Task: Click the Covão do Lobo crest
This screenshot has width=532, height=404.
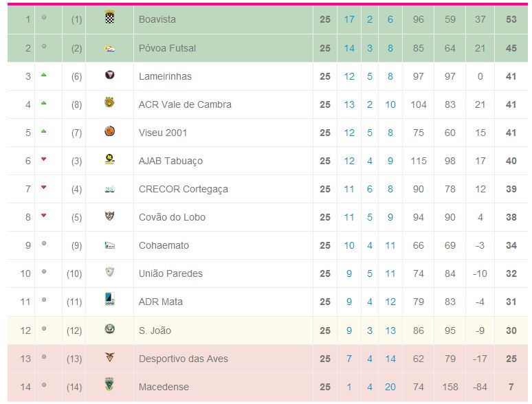Action: click(110, 216)
